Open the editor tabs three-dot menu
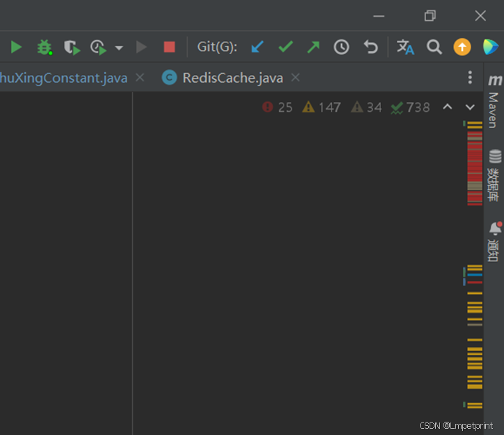Image resolution: width=504 pixels, height=435 pixels. (471, 77)
